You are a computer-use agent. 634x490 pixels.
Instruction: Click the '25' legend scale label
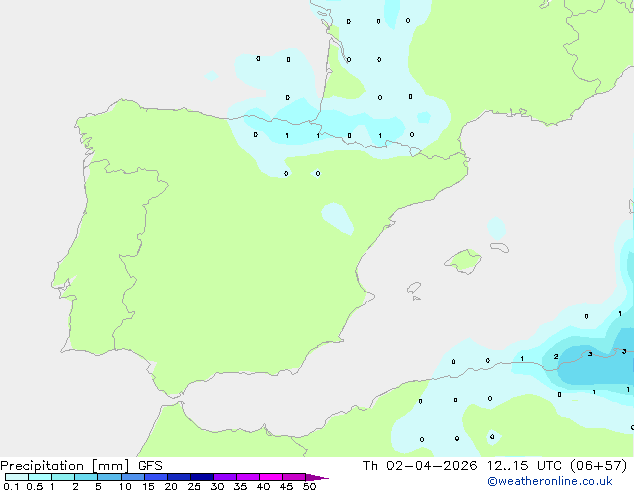coord(194,486)
